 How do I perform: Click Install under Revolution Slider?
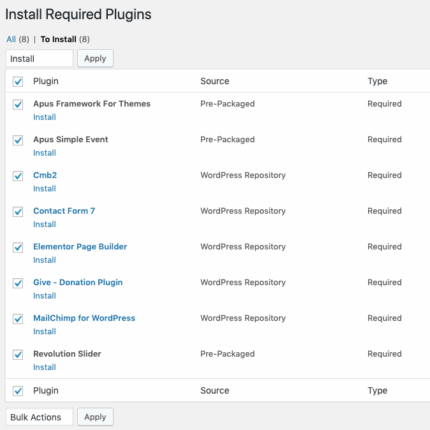click(45, 367)
